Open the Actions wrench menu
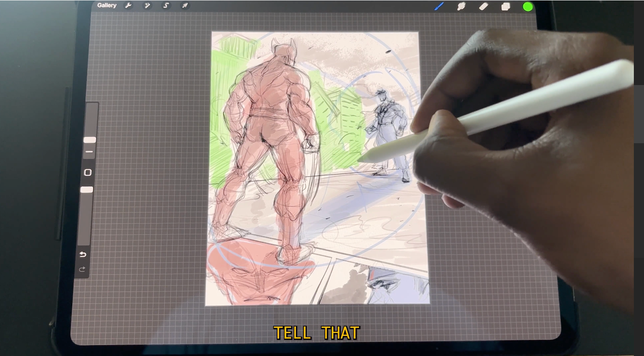The image size is (644, 356). click(x=128, y=6)
